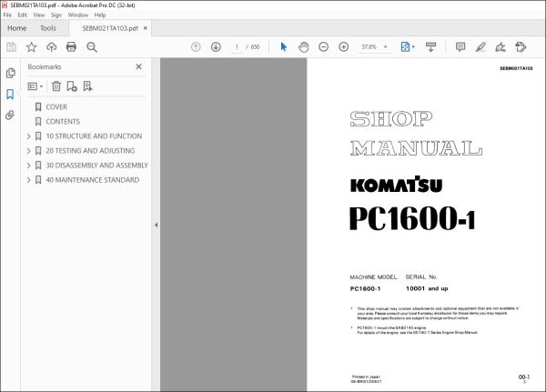Find current bookmark icon
Viewport: 546px width, 392px height.
[x=87, y=86]
